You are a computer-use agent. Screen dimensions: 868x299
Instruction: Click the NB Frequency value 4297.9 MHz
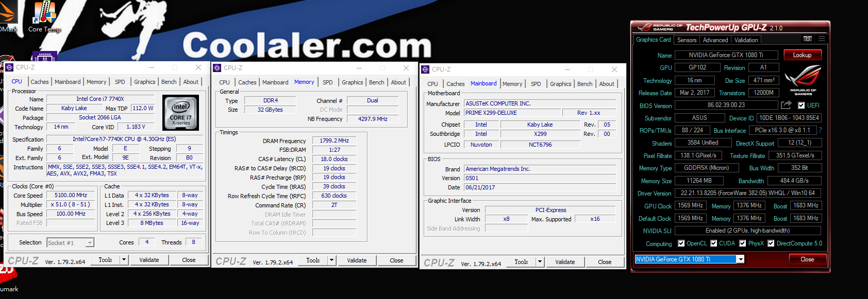[x=373, y=119]
